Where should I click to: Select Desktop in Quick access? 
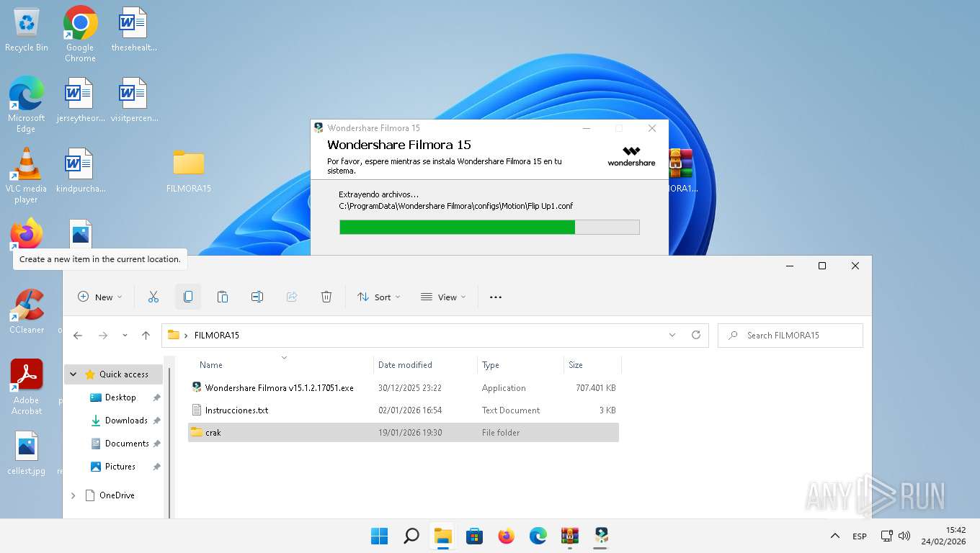click(x=120, y=397)
